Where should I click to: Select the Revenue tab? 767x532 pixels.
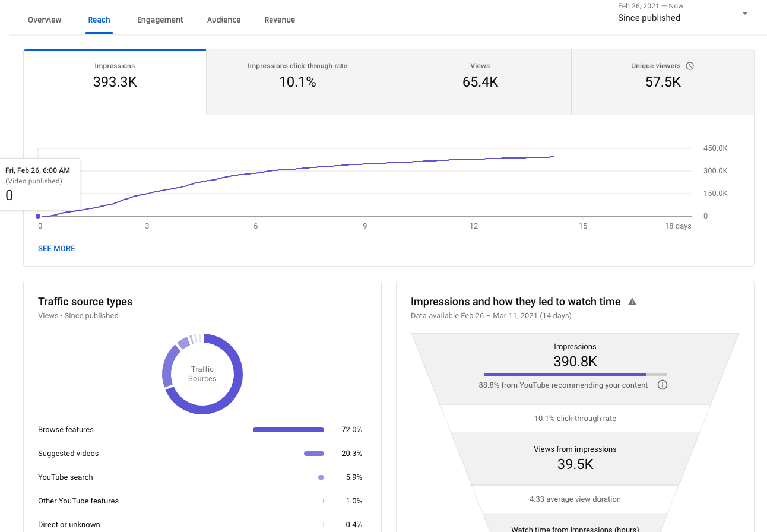(x=280, y=20)
